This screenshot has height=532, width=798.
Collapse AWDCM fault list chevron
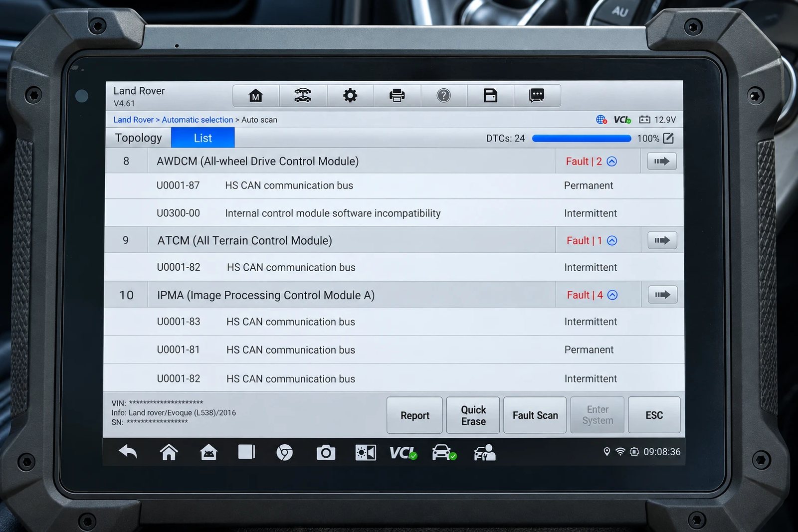click(612, 162)
